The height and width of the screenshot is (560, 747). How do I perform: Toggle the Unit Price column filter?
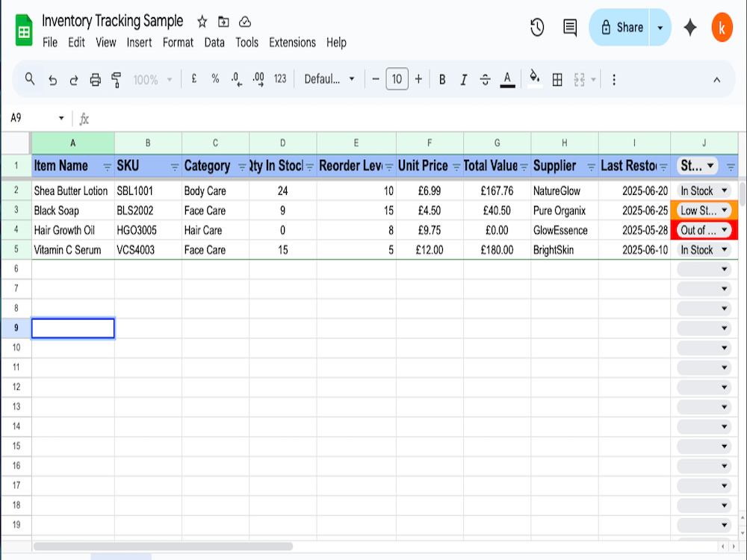click(456, 167)
